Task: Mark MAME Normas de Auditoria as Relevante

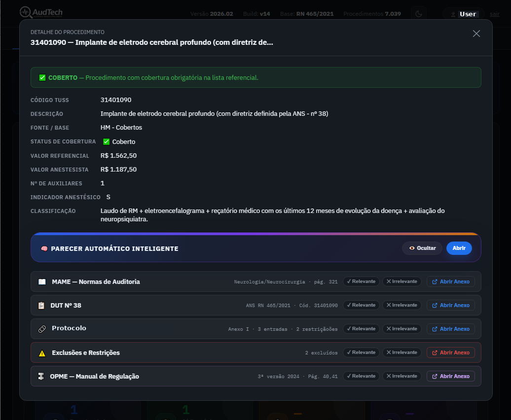Action: 361,281
